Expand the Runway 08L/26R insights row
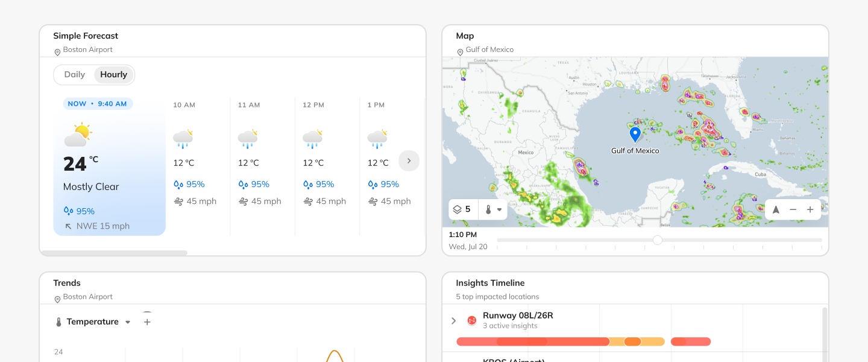This screenshot has width=868, height=362. pyautogui.click(x=454, y=320)
